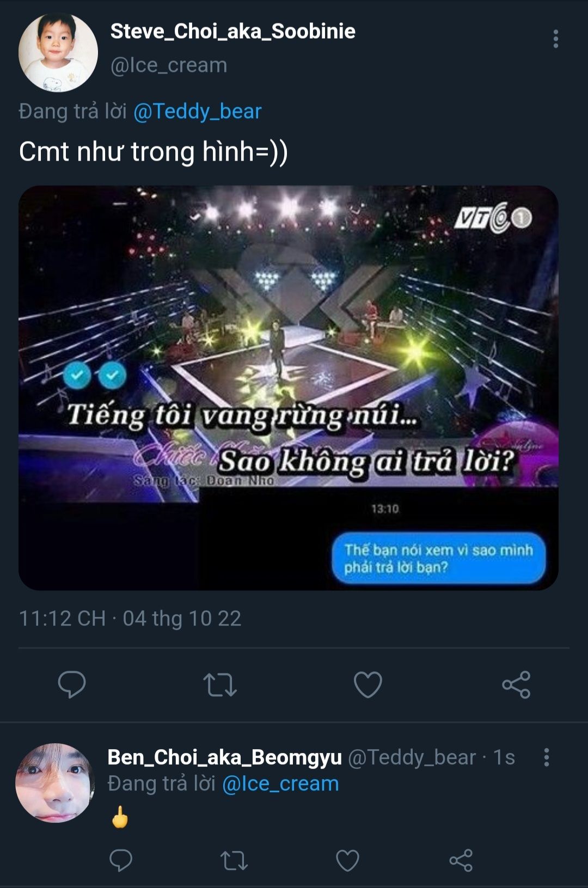The height and width of the screenshot is (888, 588).
Task: Reply to Steve_Choi's main tweet
Action: 72,684
